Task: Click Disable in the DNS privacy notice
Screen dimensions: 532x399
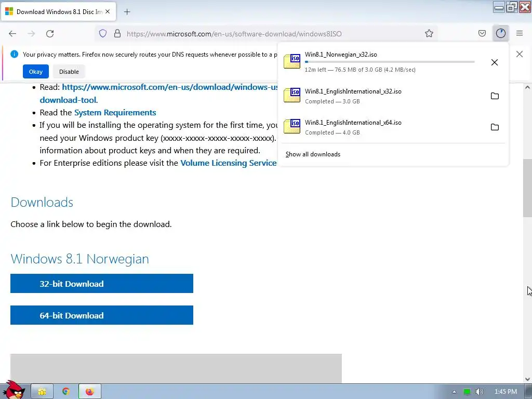Action: tap(69, 72)
